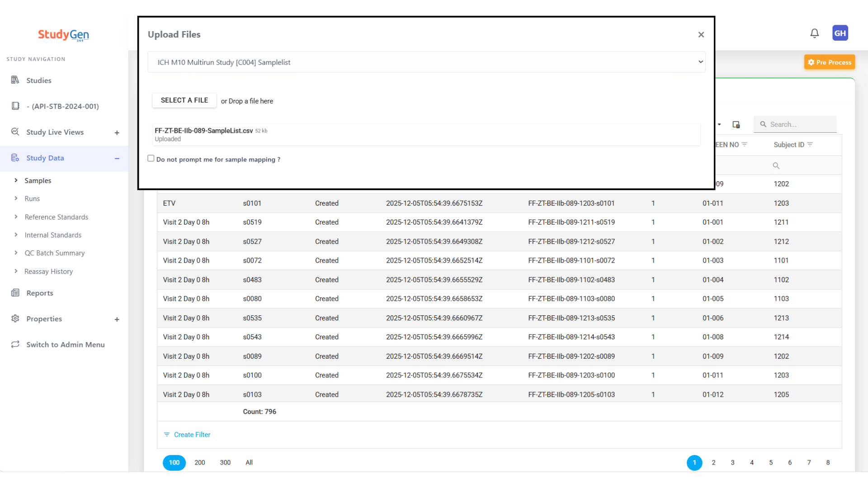Open the Reports panel icon

click(15, 293)
